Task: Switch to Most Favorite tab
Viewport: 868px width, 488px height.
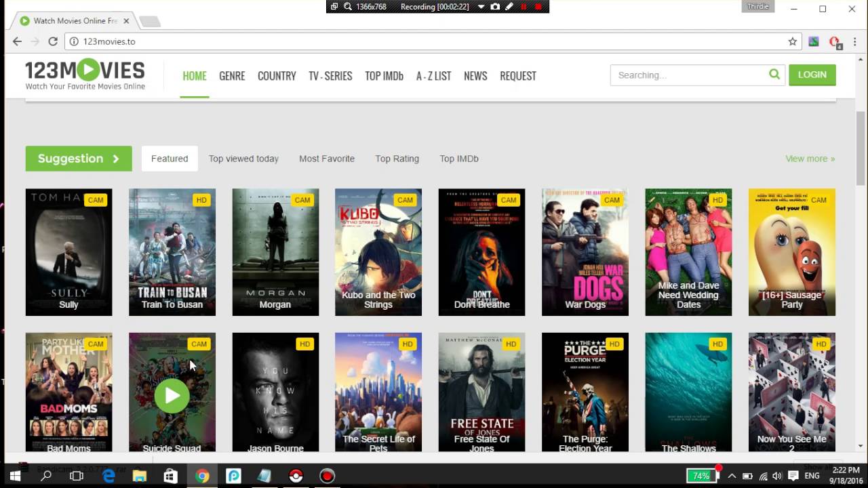Action: 327,159
